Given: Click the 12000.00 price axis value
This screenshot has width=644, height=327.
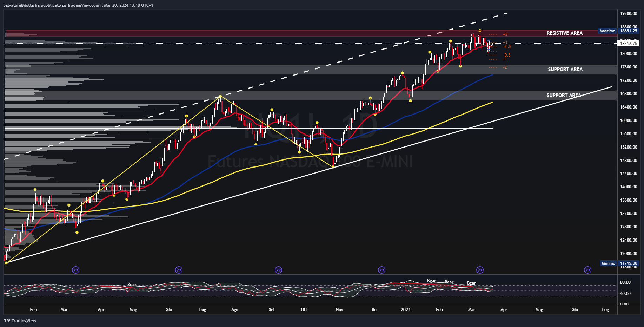Looking at the screenshot, I should 629,254.
